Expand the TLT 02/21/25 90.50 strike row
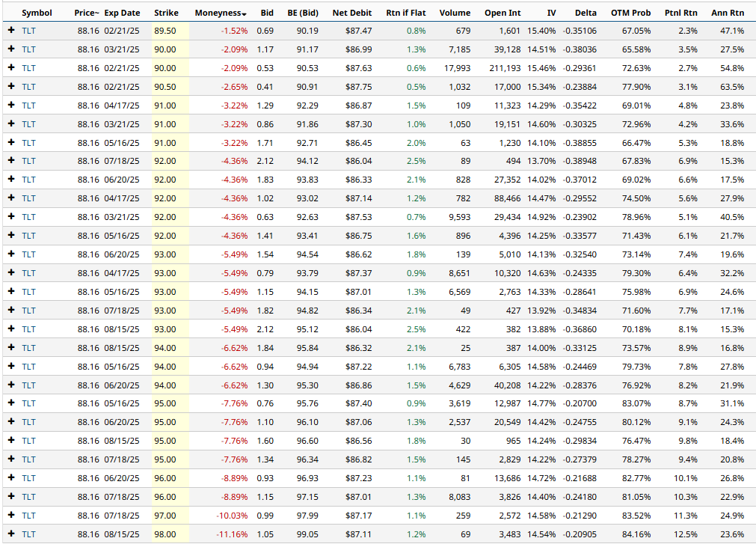Image resolution: width=756 pixels, height=547 pixels. point(11,86)
